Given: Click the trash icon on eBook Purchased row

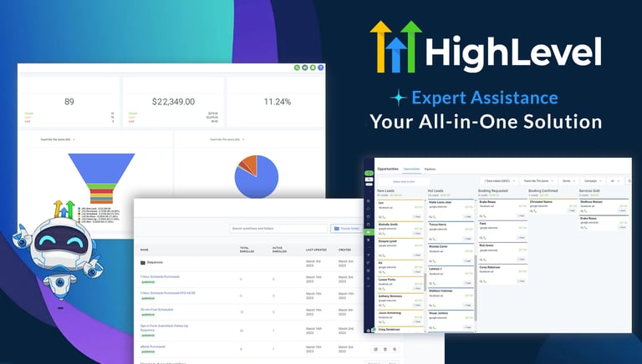Looking at the screenshot, I should click(x=385, y=349).
